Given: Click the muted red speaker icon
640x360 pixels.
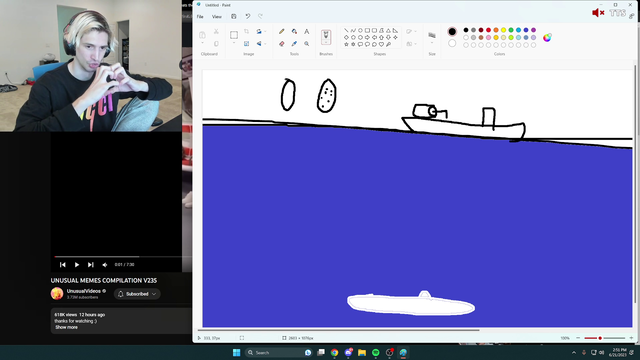Looking at the screenshot, I should point(598,13).
